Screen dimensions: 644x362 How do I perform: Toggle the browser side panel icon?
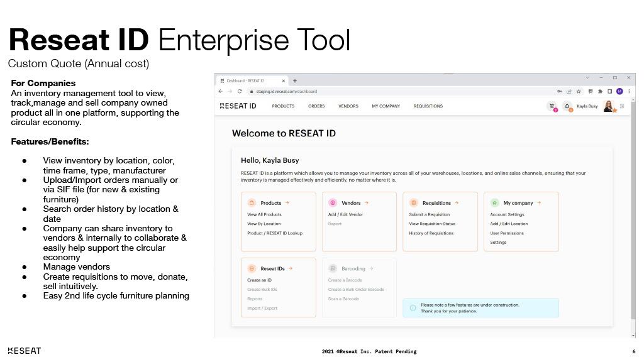tap(610, 92)
